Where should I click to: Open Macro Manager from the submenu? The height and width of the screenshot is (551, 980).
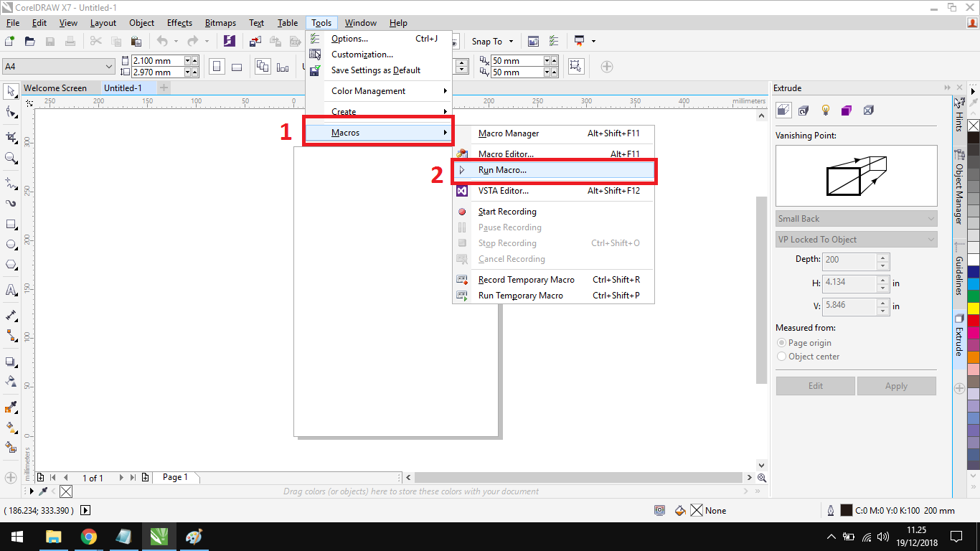(553, 133)
